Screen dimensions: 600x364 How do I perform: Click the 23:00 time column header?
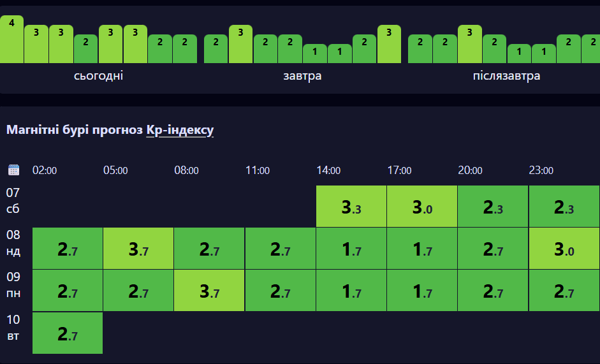541,170
